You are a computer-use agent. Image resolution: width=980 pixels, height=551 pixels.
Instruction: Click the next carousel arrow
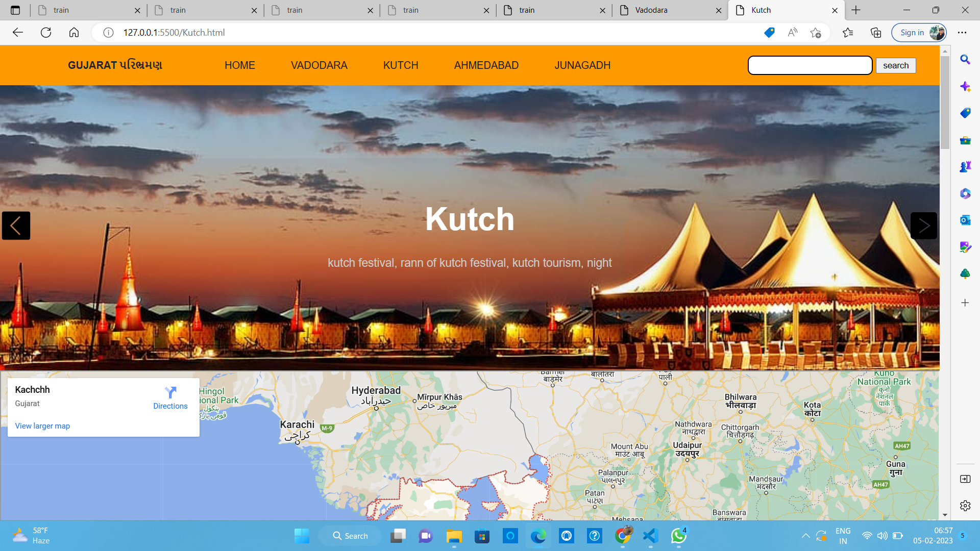point(923,226)
